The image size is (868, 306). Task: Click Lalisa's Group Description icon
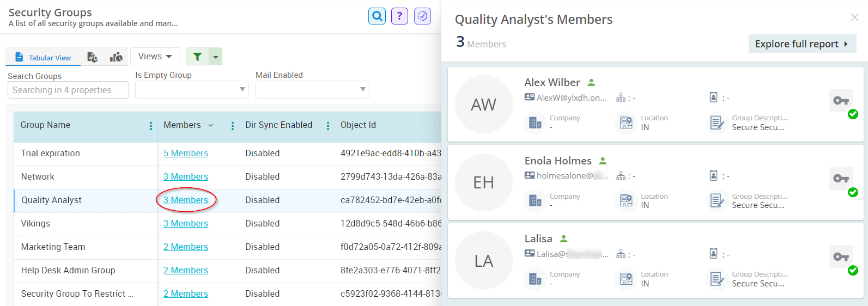coord(718,279)
